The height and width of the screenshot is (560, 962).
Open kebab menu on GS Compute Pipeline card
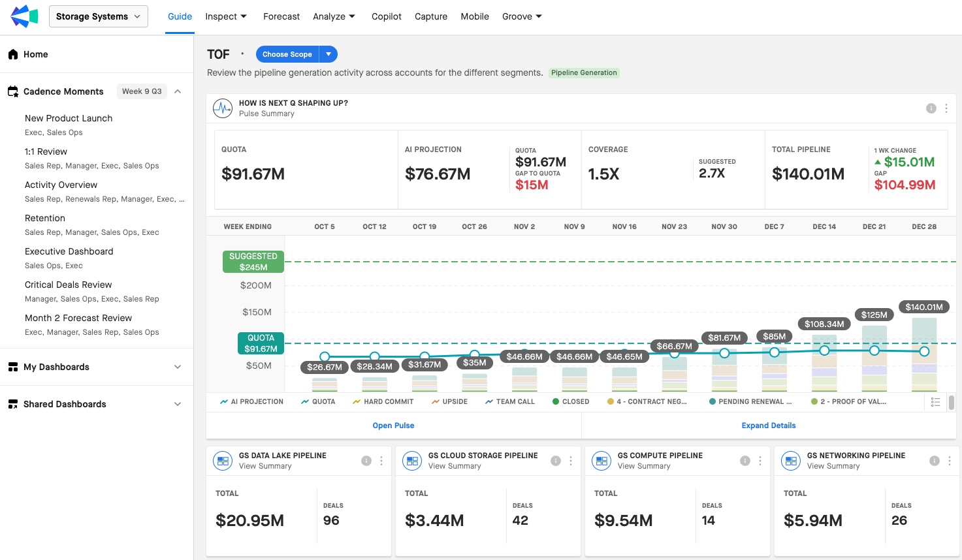click(760, 461)
